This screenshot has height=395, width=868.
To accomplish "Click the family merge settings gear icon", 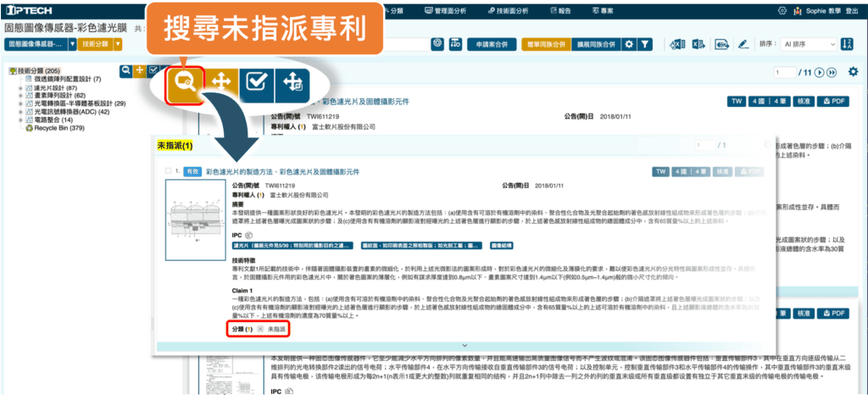I will pos(629,44).
